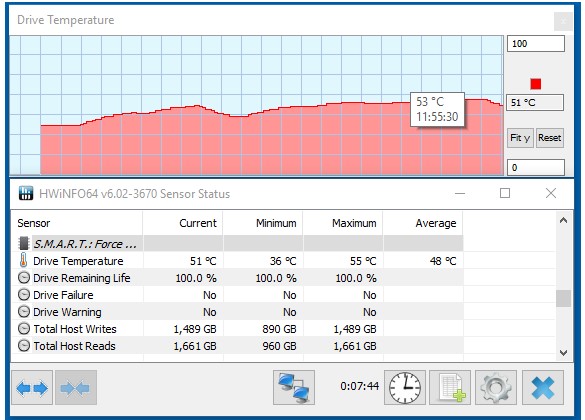Click the Reset graph button
Image resolution: width=585 pixels, height=420 pixels.
pyautogui.click(x=550, y=138)
